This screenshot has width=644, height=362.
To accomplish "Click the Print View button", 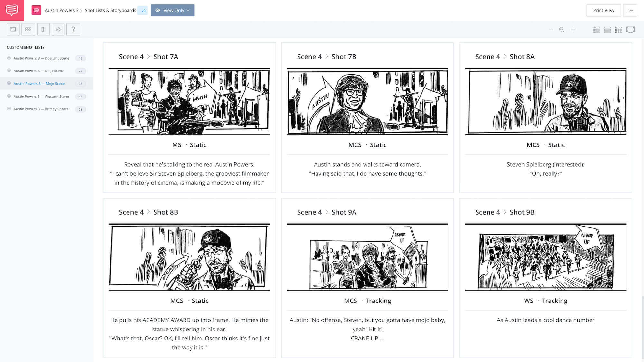I will (x=603, y=10).
